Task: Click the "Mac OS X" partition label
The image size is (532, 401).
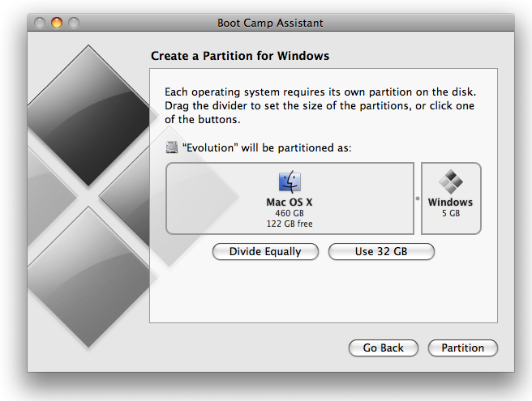Action: [x=290, y=202]
